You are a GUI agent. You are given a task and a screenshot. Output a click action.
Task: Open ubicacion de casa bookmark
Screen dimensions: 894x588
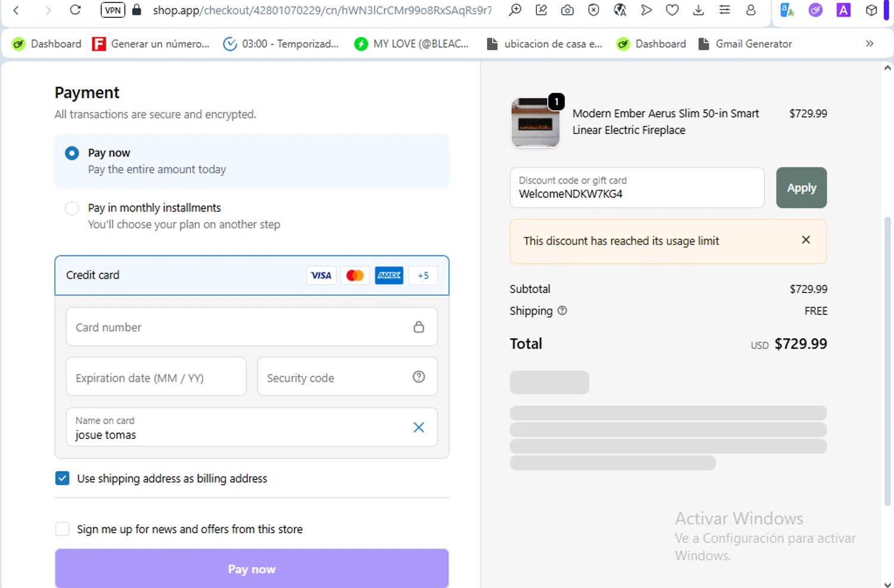[544, 43]
